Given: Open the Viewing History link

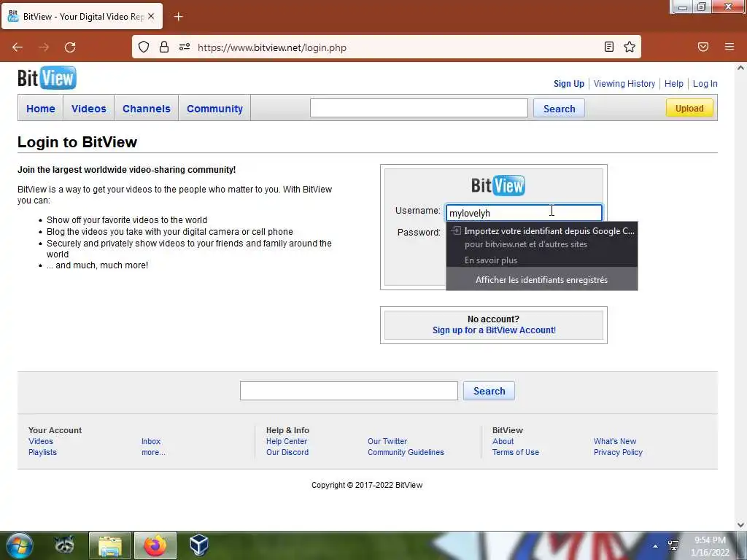Looking at the screenshot, I should point(624,84).
